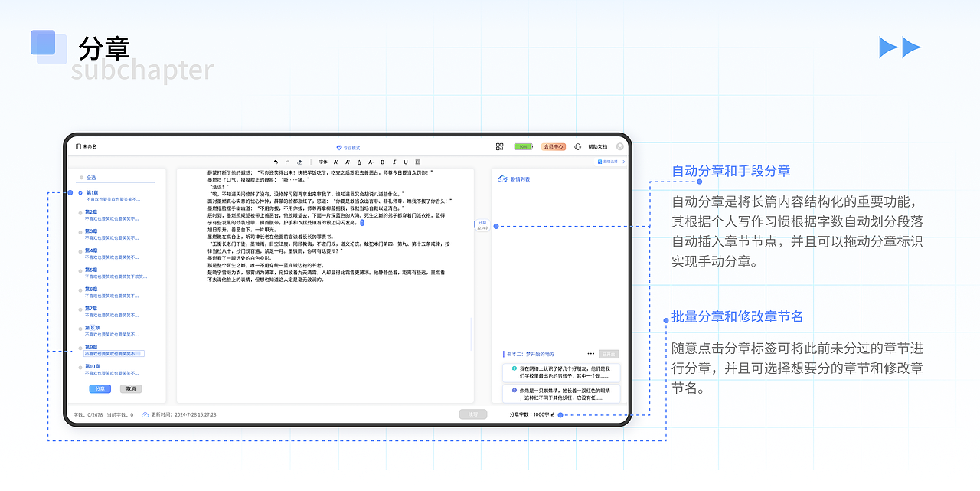The height and width of the screenshot is (491, 980).
Task: Click the plot card starting 我在网络上认识了
Action: click(x=561, y=372)
